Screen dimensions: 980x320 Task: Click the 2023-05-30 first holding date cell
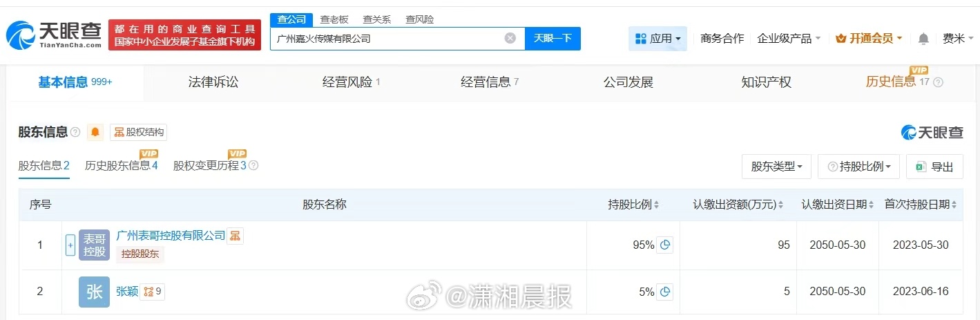tap(921, 245)
